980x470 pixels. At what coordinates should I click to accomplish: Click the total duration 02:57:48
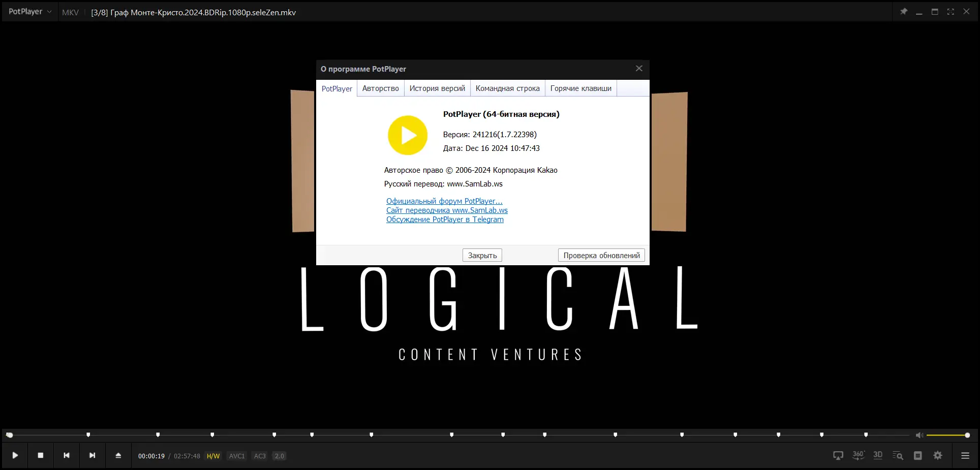187,456
